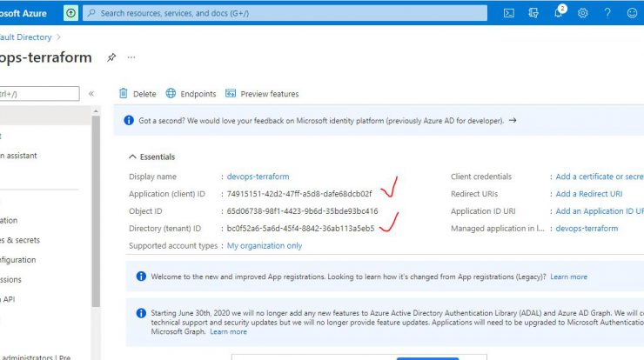Viewport: 644px width, 360px height.
Task: Click Add a certificate or secret link
Action: pos(600,177)
